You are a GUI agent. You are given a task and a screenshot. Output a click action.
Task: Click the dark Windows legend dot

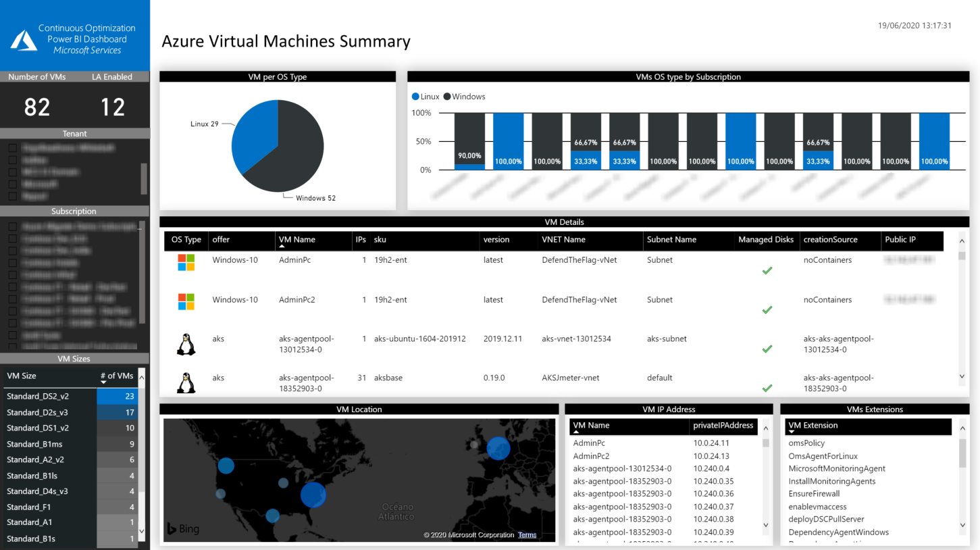447,97
